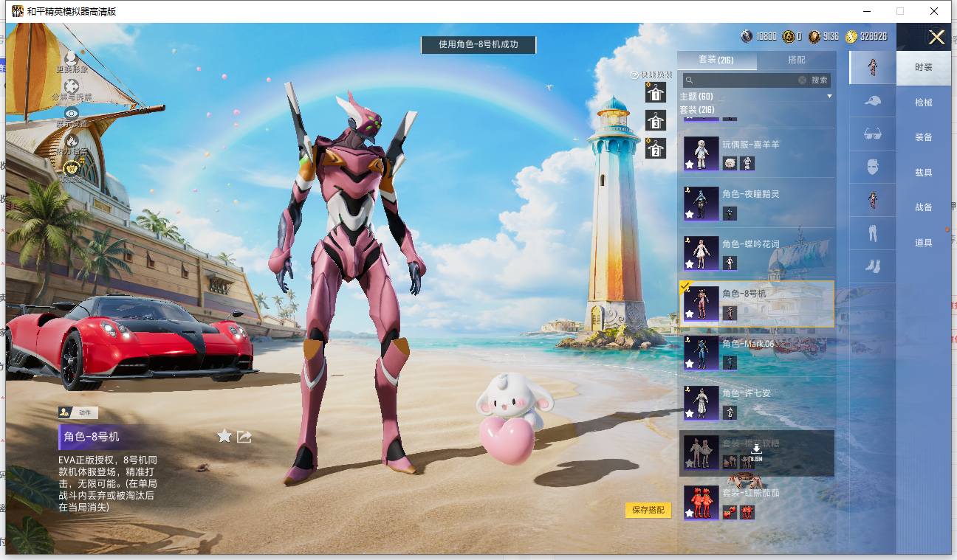Click the outfit search input field
Image resolution: width=957 pixels, height=560 pixels.
click(744, 80)
